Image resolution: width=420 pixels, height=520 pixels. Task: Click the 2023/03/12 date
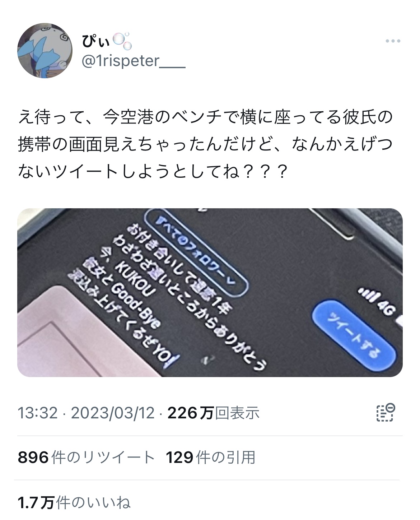(113, 413)
